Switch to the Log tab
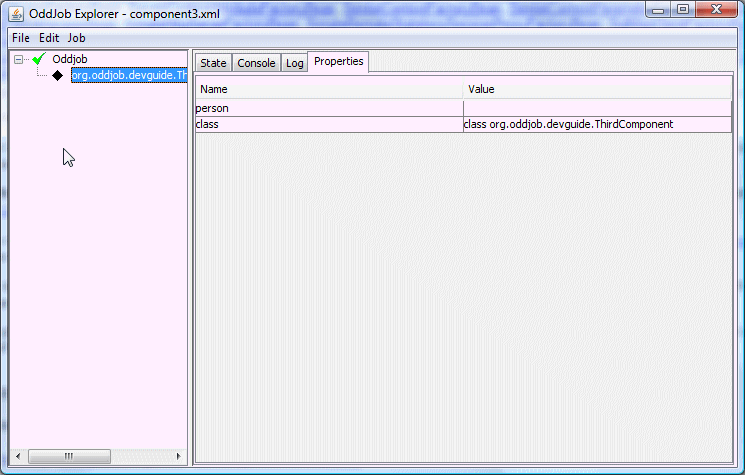Image resolution: width=745 pixels, height=475 pixels. 294,63
